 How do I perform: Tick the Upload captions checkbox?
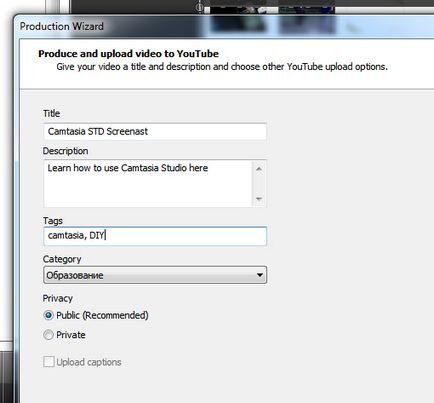coord(49,362)
